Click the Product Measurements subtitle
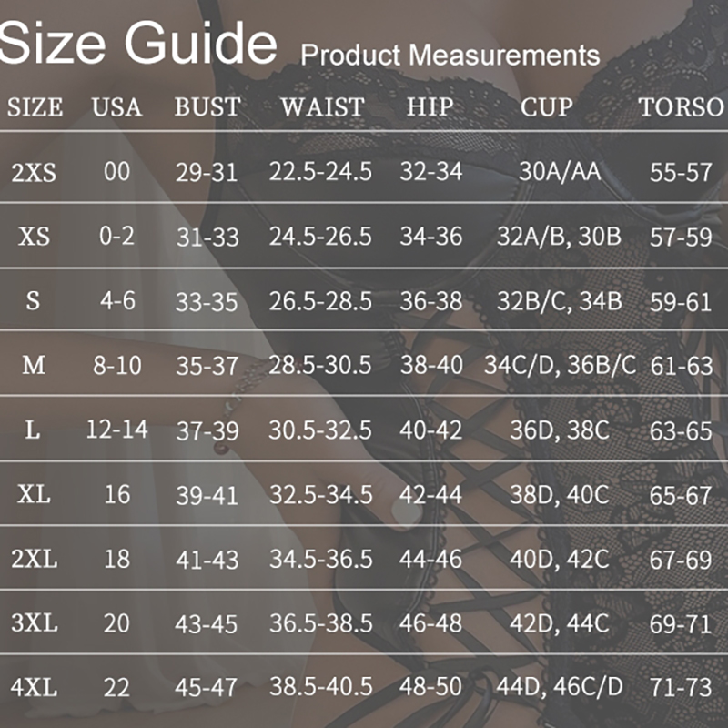728x728 pixels. (450, 55)
